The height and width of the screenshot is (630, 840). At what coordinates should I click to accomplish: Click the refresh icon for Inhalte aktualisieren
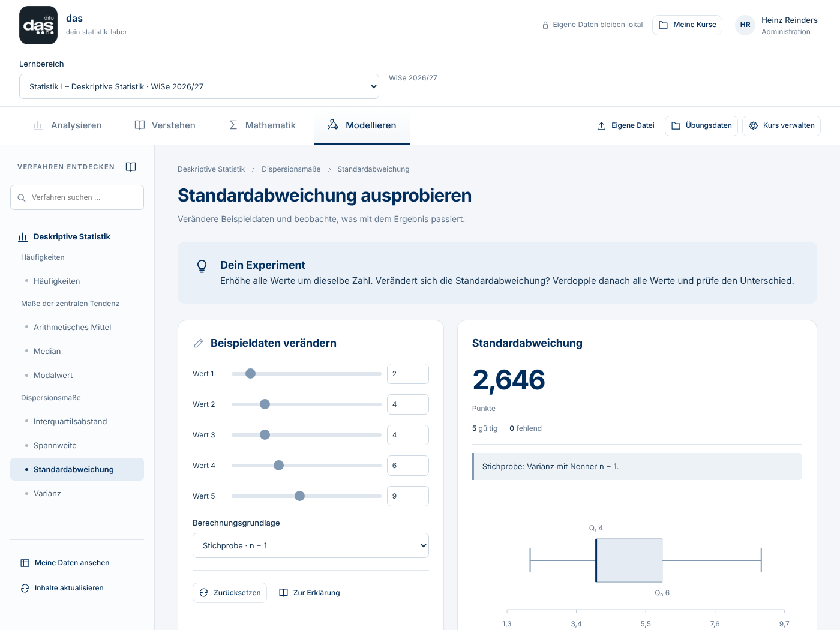tap(25, 588)
